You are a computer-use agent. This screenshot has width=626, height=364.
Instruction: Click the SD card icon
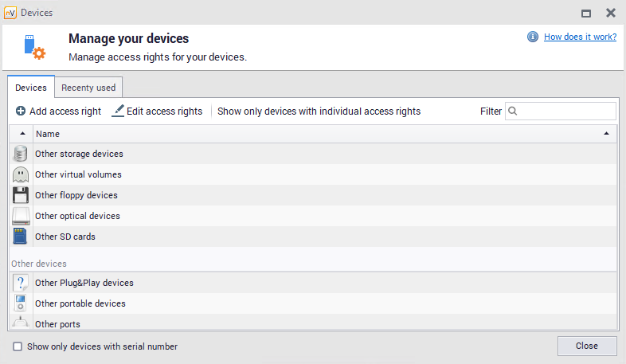pyautogui.click(x=21, y=237)
